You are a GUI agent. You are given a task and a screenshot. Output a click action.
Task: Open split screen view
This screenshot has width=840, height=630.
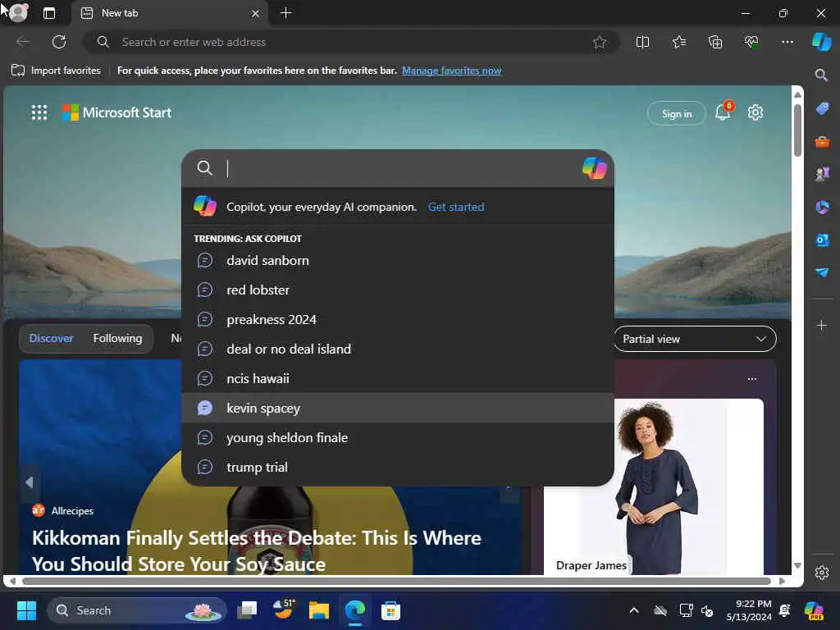point(642,42)
